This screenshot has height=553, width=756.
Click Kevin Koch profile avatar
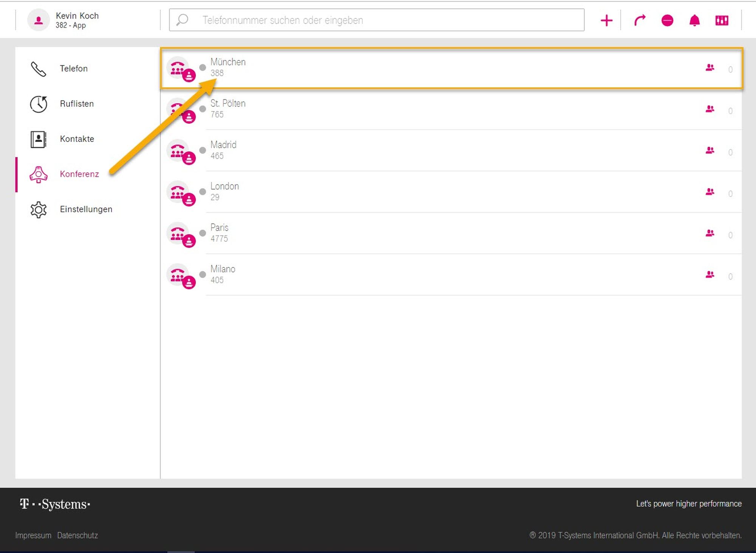click(39, 20)
